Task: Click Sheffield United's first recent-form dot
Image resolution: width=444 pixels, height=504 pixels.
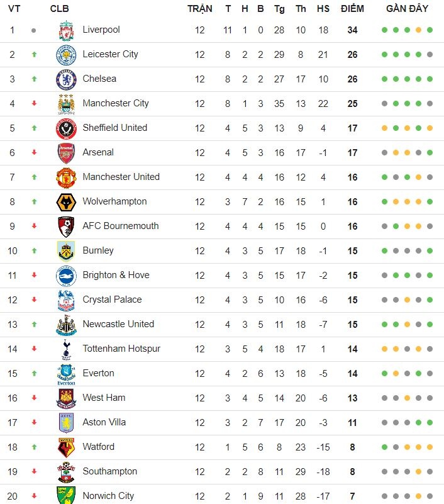Action: [x=384, y=128]
